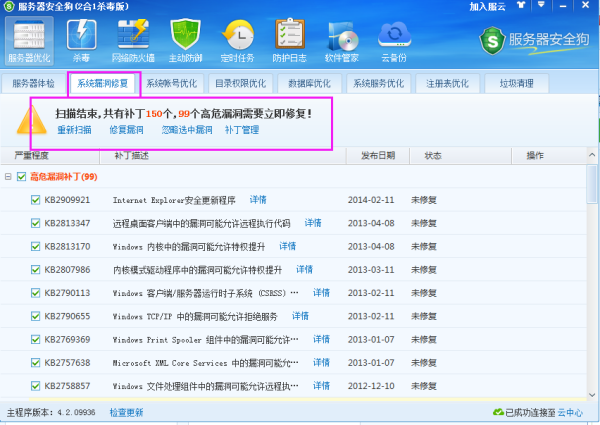Screen dimensions: 600x425
Task: Sort by the 补丁描述 column header
Action: pos(223,156)
